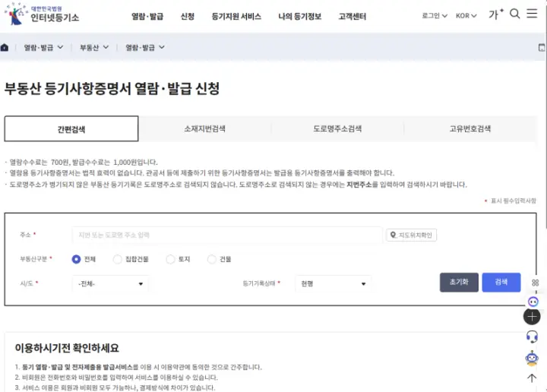Expand the first breadcrumb 열람·발급 dropdown
Image resolution: width=547 pixels, height=392 pixels.
[x=43, y=47]
